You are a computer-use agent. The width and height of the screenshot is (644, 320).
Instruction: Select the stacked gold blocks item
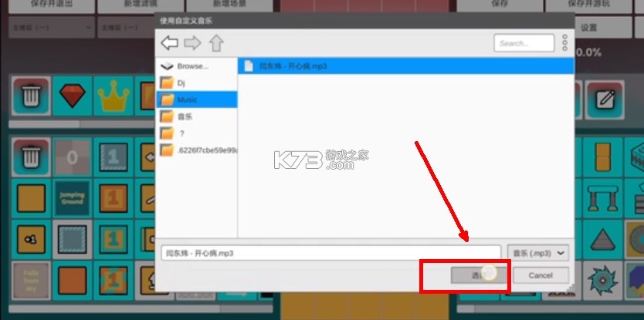tap(602, 157)
